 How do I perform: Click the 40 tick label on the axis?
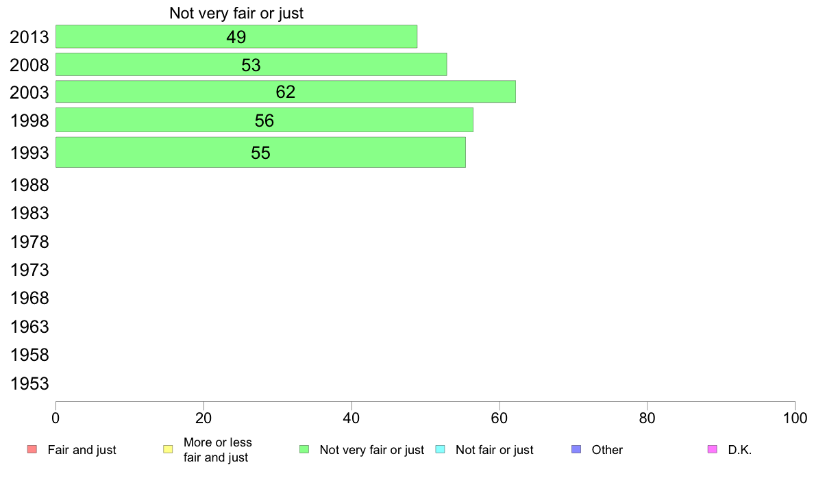coord(351,418)
